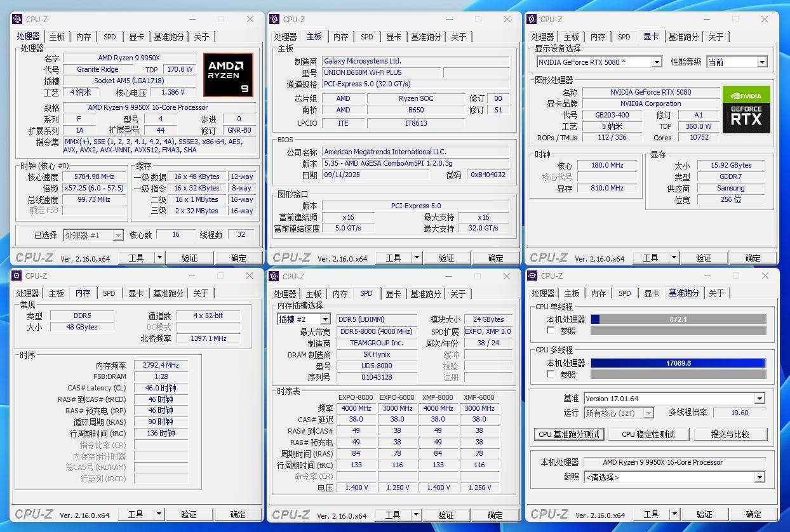Open the benchmark Version 17.01.64 dropdown
Image resolution: width=790 pixels, height=532 pixels.
760,399
